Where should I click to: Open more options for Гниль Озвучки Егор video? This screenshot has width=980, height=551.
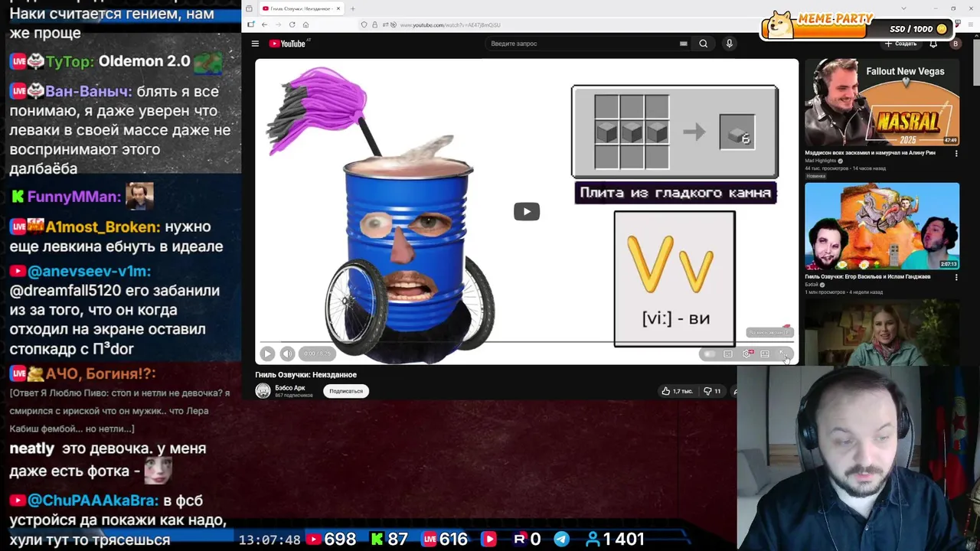(955, 277)
